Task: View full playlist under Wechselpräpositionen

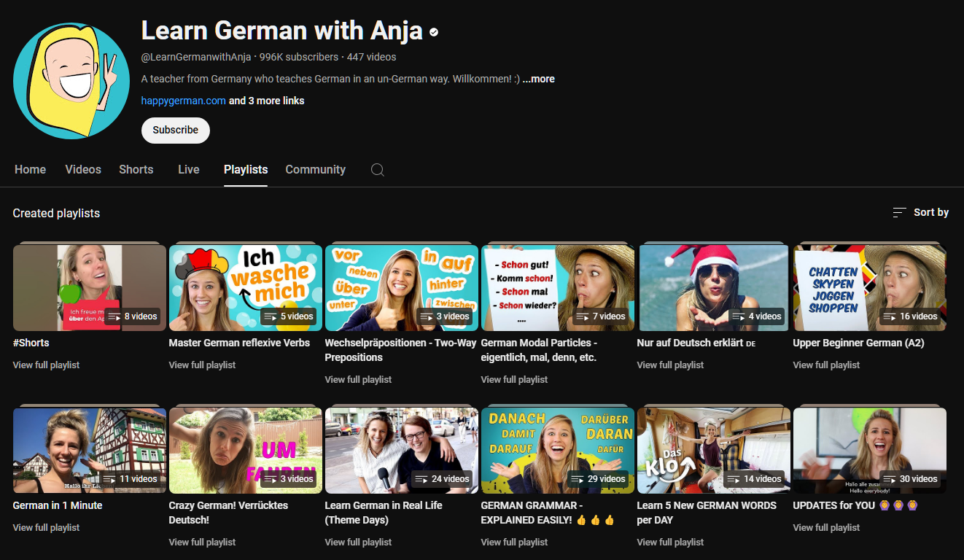Action: click(x=358, y=379)
